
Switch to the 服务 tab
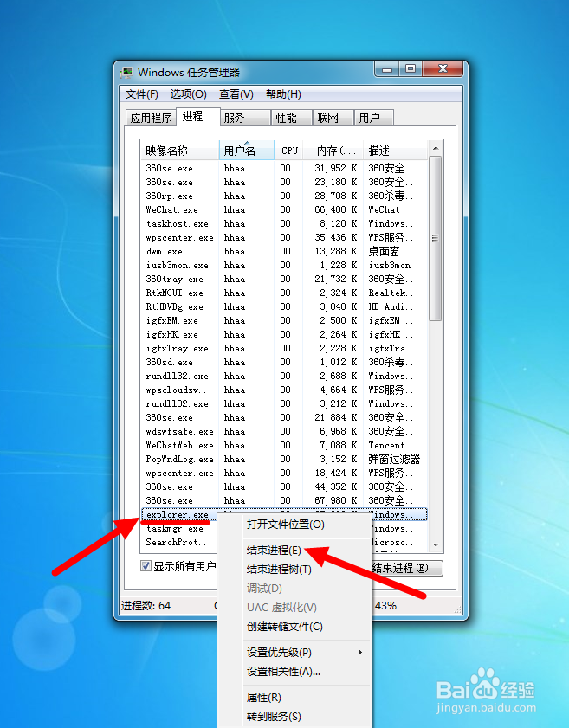(x=245, y=118)
